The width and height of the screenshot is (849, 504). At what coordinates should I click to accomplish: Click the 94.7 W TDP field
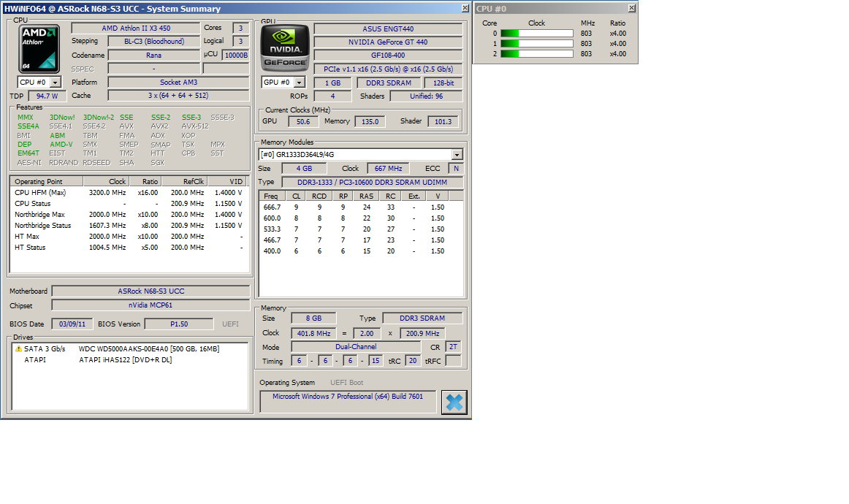point(47,96)
